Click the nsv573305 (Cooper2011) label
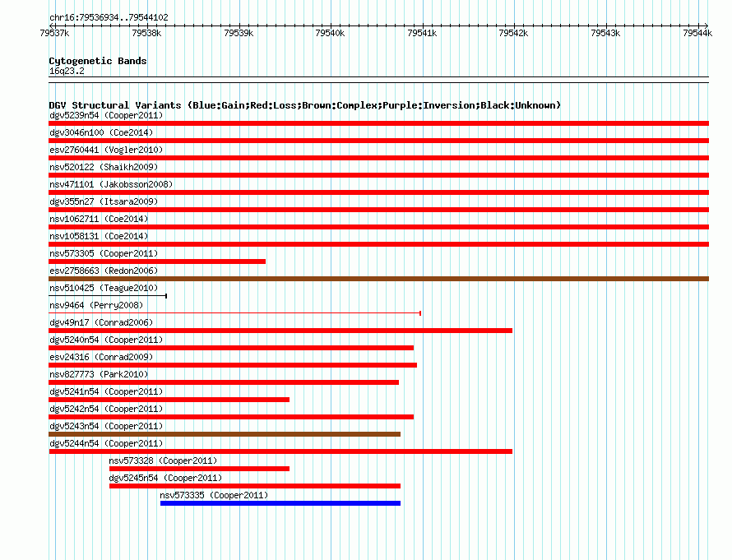Screen dimensions: 732x560 [104, 253]
